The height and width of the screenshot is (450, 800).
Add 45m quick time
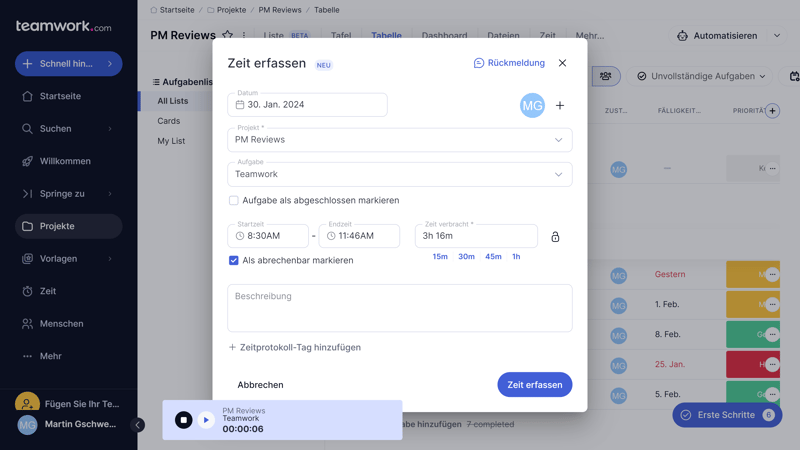click(x=493, y=257)
